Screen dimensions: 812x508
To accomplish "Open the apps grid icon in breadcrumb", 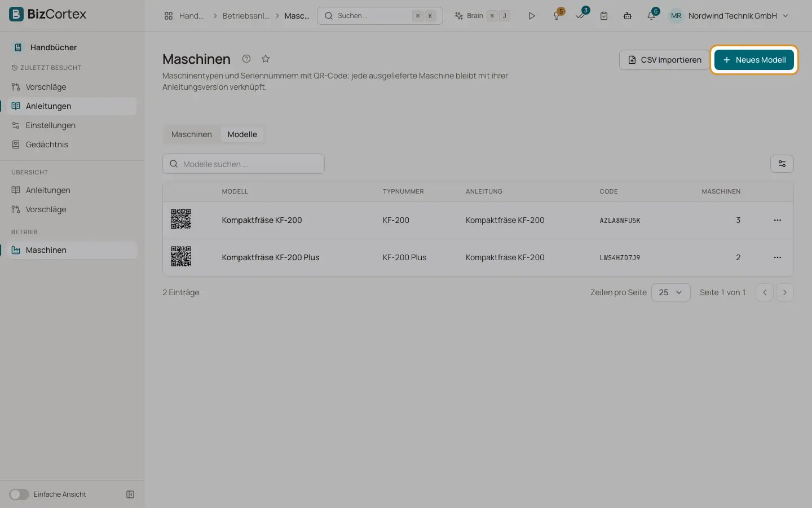I will pyautogui.click(x=169, y=16).
